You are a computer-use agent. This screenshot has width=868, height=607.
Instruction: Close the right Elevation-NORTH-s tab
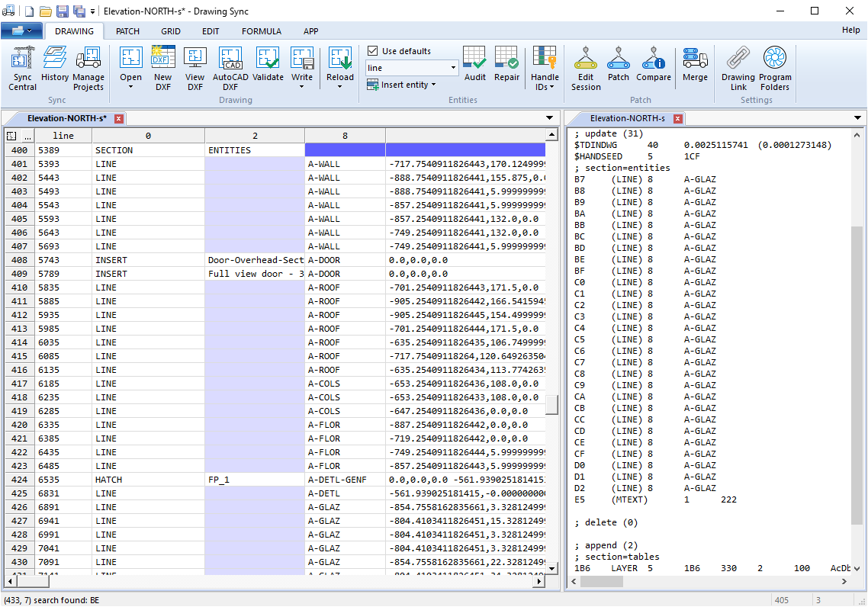(677, 119)
